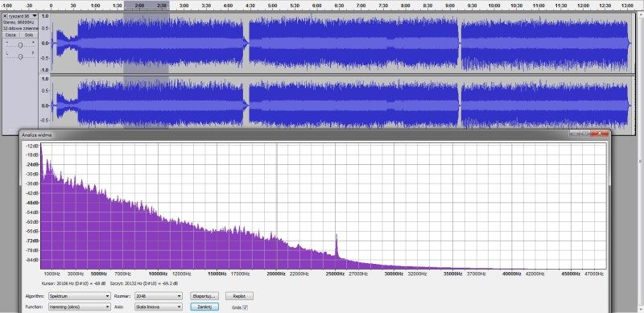Adjust the track gain slider
Screen dimensions: 644x313
coord(20,44)
